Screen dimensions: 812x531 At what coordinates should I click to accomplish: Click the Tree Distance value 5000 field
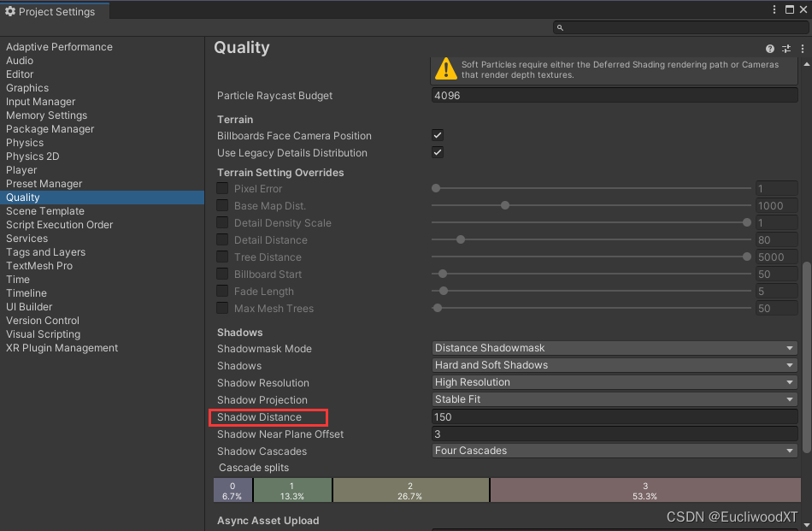pos(776,257)
